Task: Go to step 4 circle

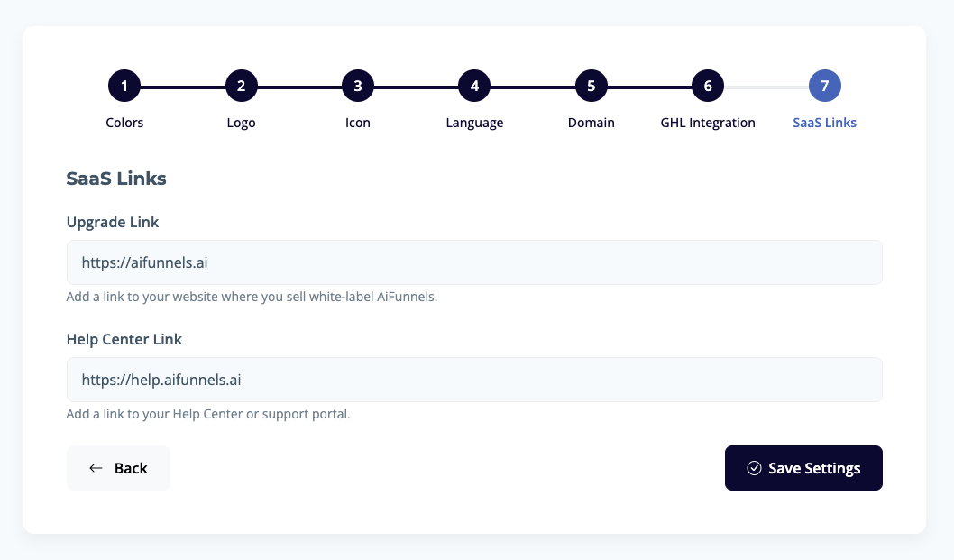Action: point(474,87)
